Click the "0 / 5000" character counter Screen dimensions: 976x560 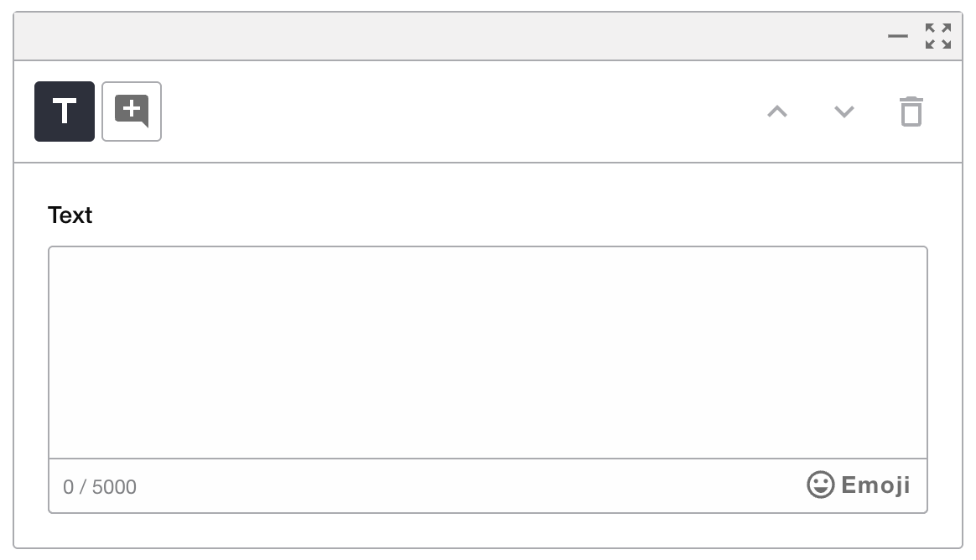(x=100, y=487)
